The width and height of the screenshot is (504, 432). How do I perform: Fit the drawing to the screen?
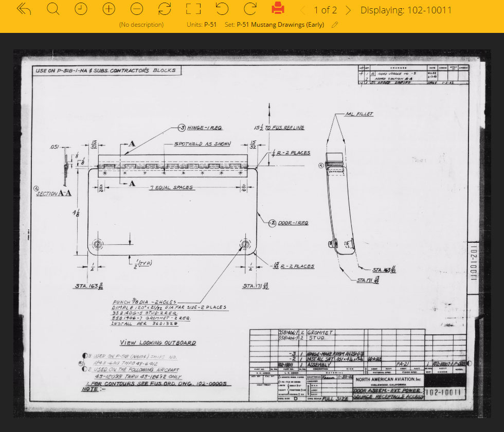coord(193,9)
